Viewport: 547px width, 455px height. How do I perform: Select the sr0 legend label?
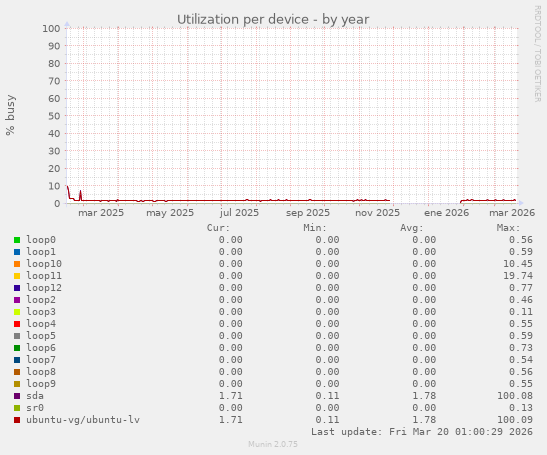pos(35,408)
